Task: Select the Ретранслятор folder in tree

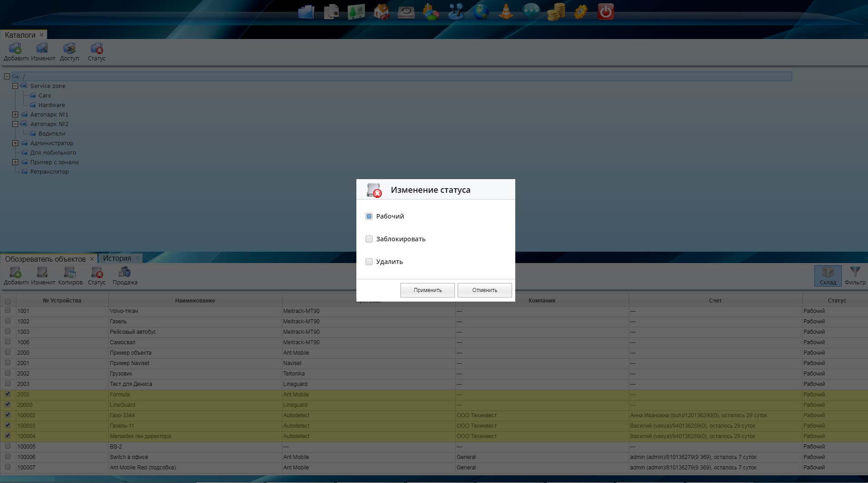Action: 49,172
